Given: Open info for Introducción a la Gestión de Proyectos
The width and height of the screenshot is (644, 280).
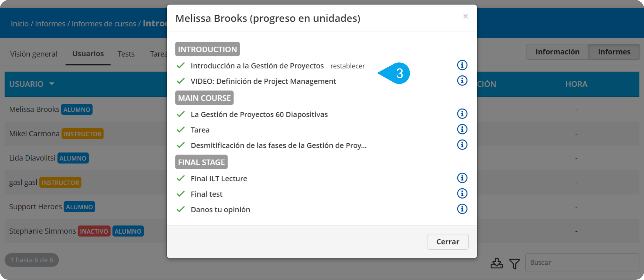Looking at the screenshot, I should [x=462, y=65].
